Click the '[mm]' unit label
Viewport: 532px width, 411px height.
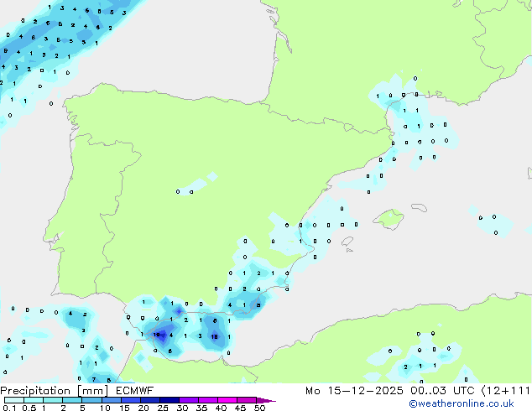pos(92,391)
